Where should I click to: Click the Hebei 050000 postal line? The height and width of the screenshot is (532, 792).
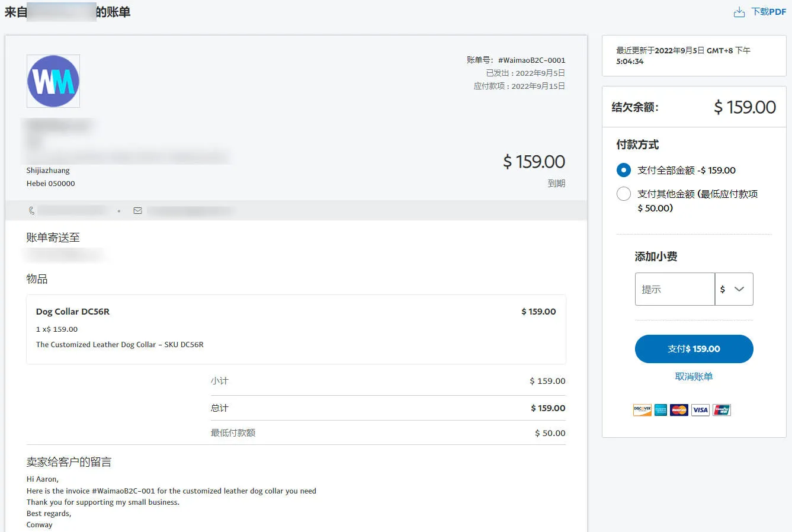(50, 184)
